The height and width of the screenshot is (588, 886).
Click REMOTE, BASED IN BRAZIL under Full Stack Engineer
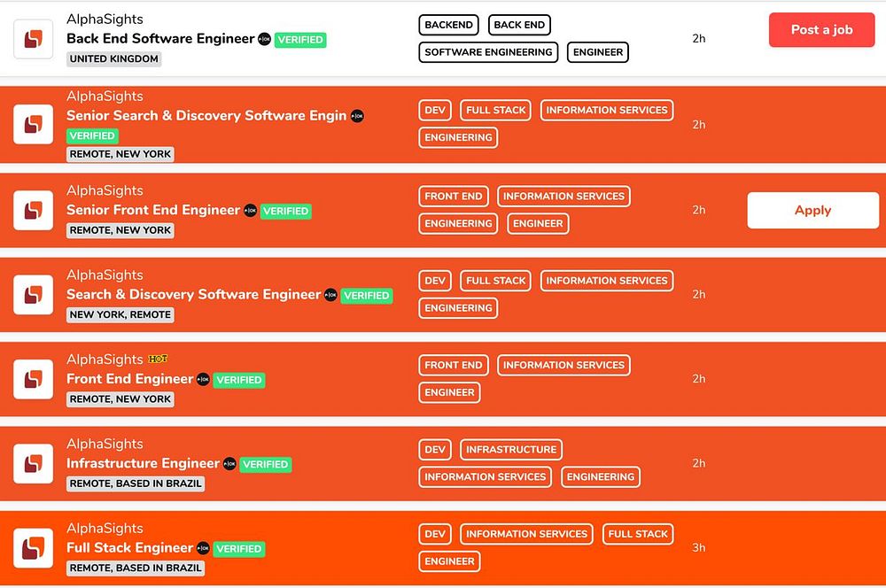tap(136, 568)
